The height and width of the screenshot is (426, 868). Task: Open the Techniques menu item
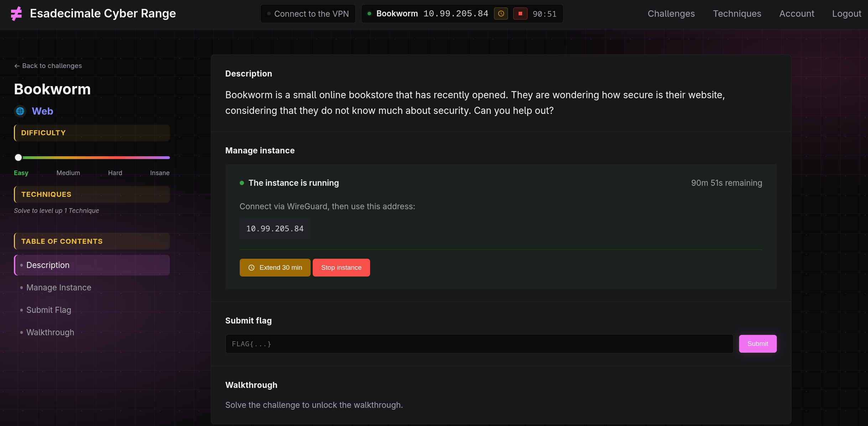[x=737, y=14]
